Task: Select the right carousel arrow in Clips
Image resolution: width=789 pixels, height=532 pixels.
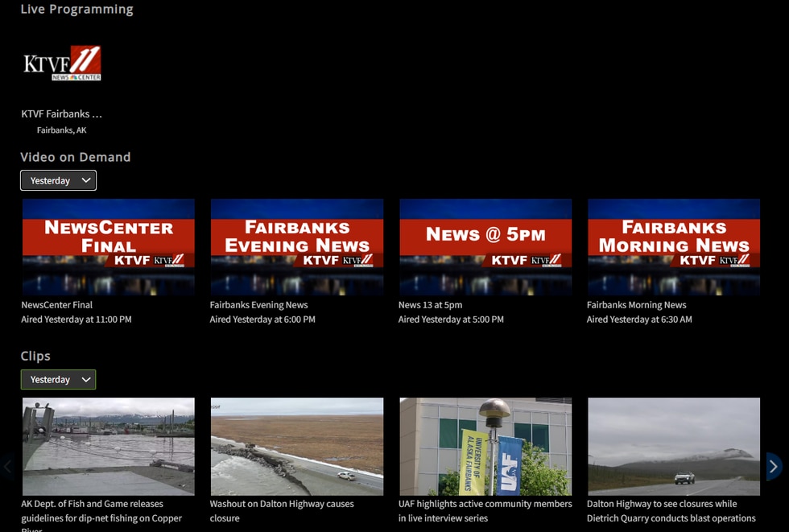Action: tap(775, 466)
